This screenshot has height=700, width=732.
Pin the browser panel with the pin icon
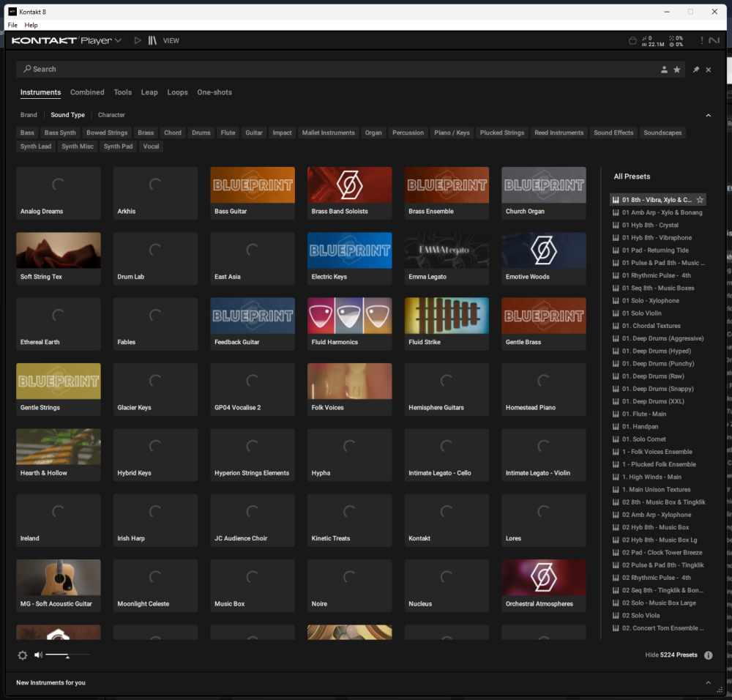696,70
